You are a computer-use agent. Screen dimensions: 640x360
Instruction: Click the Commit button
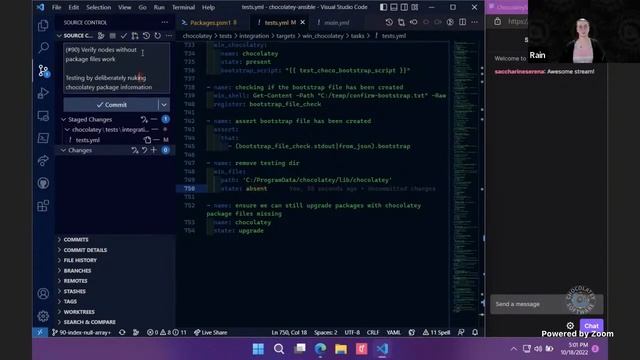(x=111, y=105)
